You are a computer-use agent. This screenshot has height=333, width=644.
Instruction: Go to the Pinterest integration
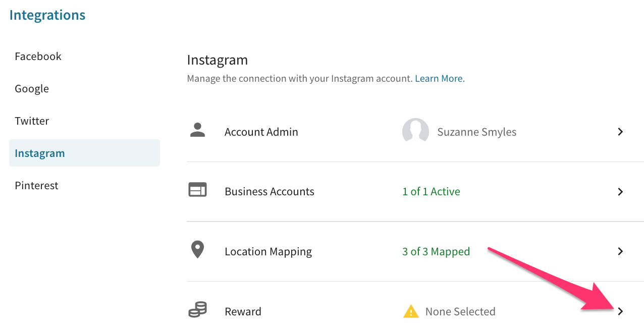click(36, 185)
